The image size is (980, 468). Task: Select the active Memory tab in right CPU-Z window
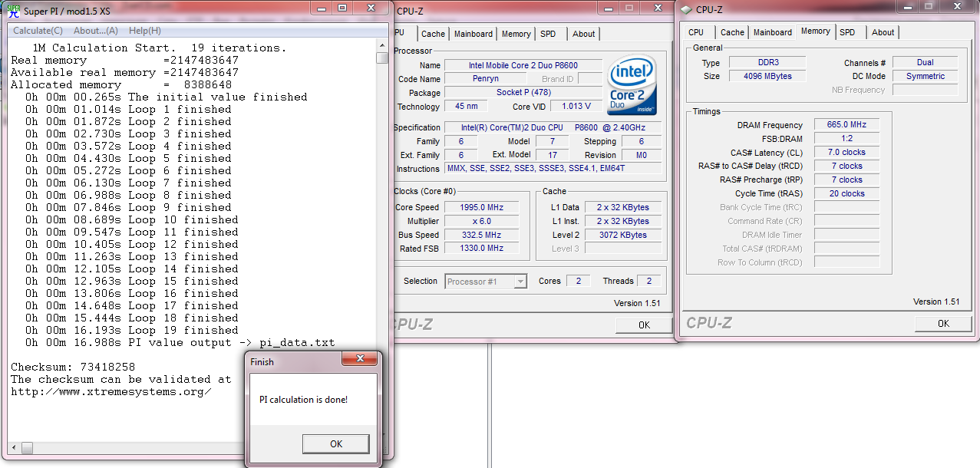pos(815,31)
